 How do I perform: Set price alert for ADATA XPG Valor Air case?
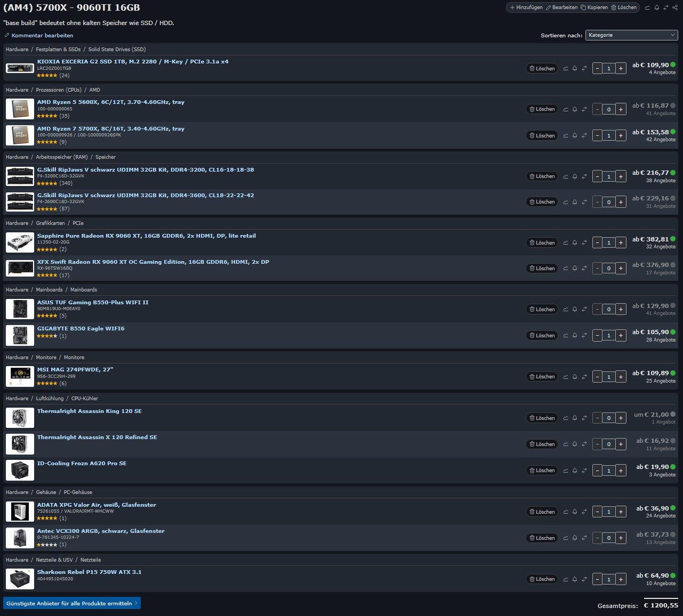(575, 512)
